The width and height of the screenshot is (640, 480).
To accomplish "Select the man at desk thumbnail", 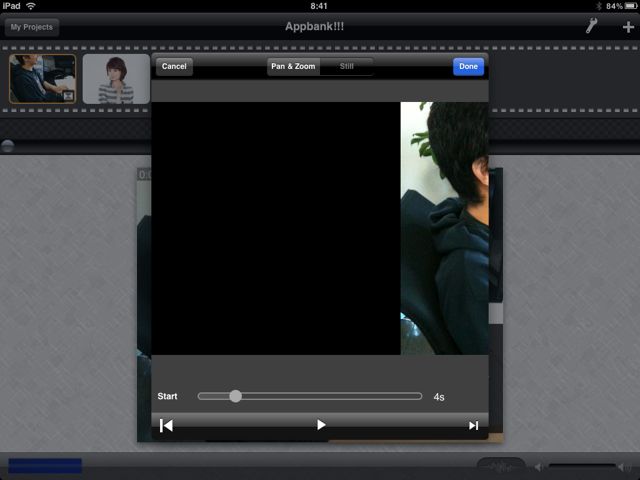I will (x=42, y=78).
